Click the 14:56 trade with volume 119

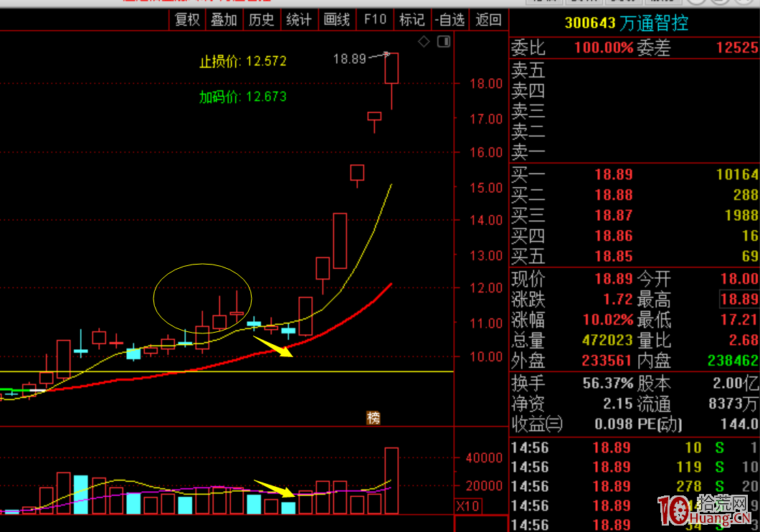634,467
